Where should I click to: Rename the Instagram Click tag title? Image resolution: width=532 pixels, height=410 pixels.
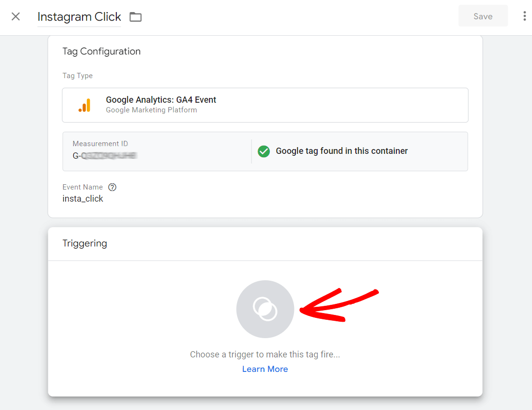(x=79, y=16)
